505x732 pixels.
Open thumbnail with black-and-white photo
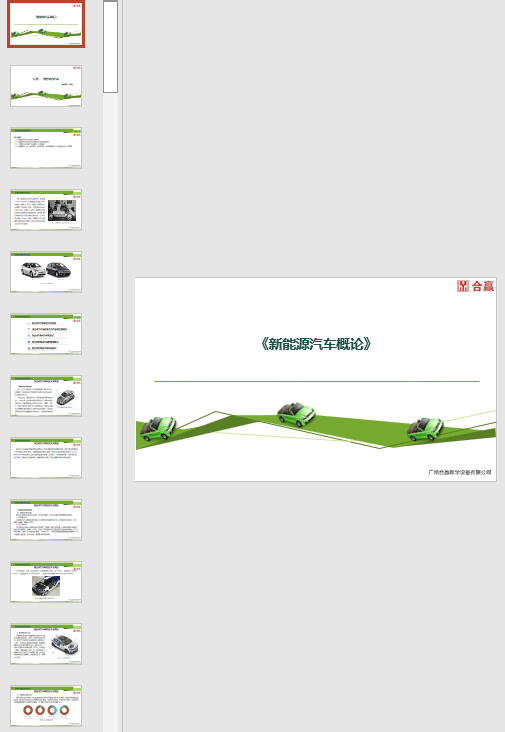(46, 210)
